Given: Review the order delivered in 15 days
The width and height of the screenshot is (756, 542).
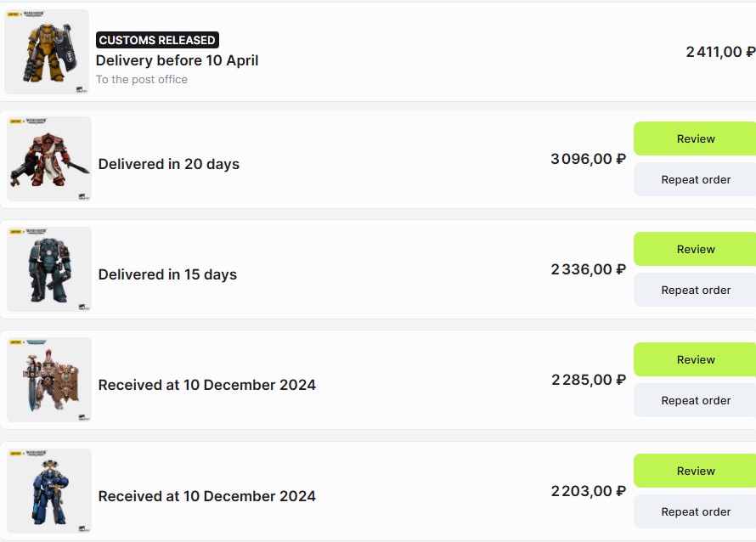Looking at the screenshot, I should tap(695, 249).
